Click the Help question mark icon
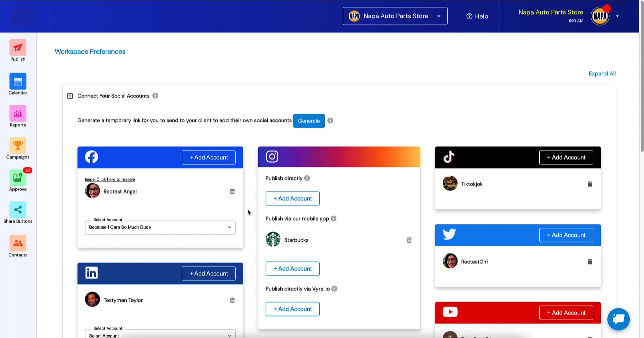The image size is (644, 338). pos(470,16)
